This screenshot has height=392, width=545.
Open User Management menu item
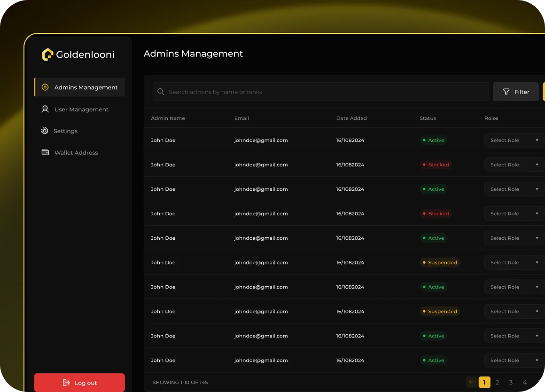[x=81, y=110]
